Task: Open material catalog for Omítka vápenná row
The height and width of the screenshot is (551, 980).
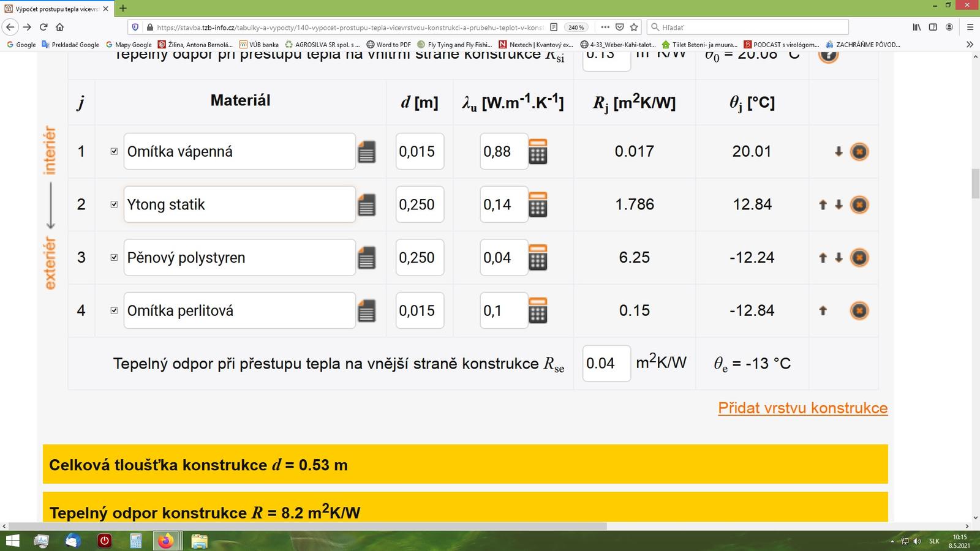Action: click(366, 152)
